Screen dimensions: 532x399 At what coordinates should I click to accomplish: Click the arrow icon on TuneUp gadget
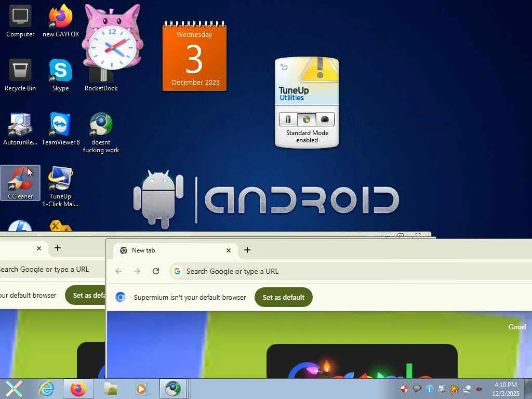click(284, 67)
